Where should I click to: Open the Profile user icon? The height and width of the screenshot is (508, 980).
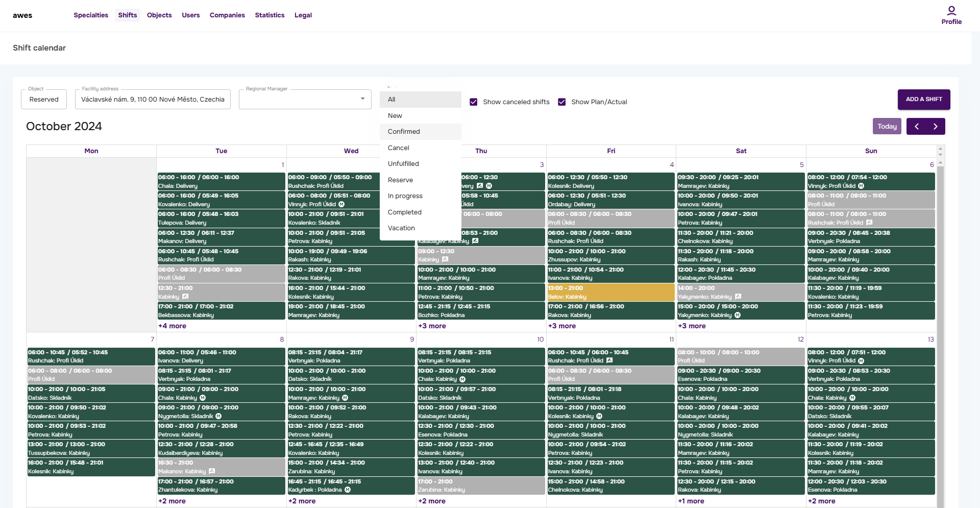click(x=951, y=11)
